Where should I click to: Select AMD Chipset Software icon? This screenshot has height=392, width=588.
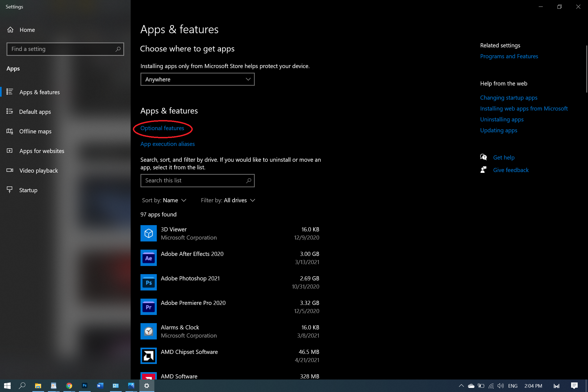(149, 356)
